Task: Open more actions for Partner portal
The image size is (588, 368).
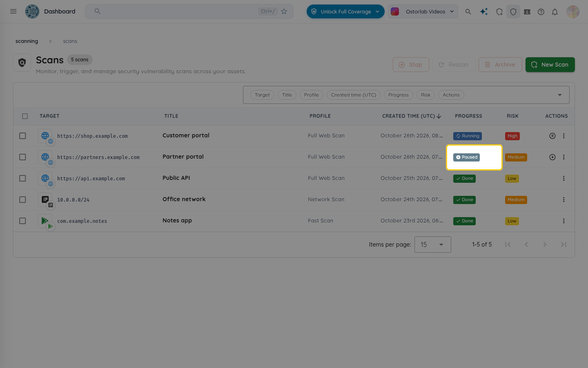Action: click(564, 157)
